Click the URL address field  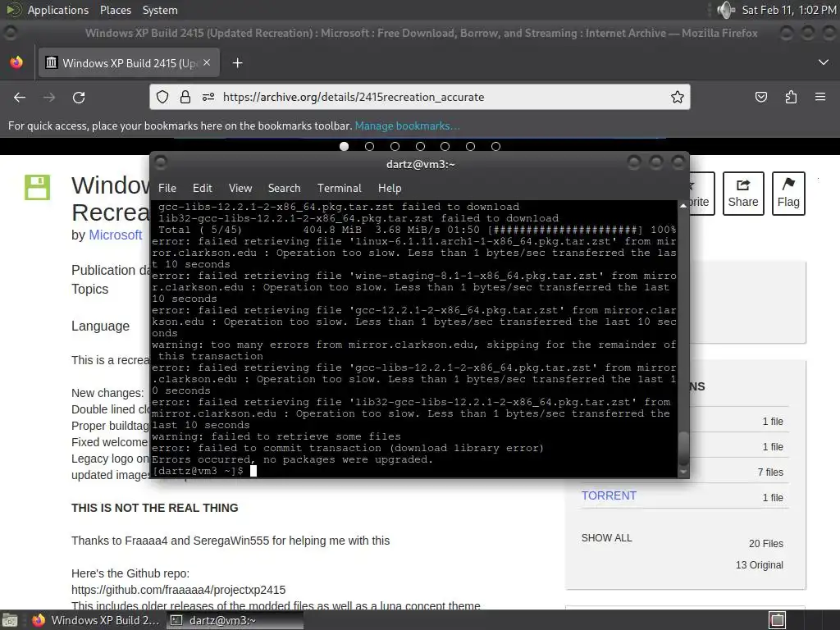tap(419, 97)
